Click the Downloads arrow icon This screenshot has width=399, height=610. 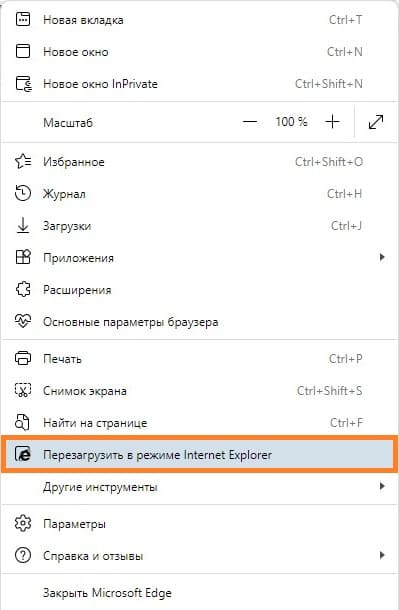pyautogui.click(x=23, y=226)
